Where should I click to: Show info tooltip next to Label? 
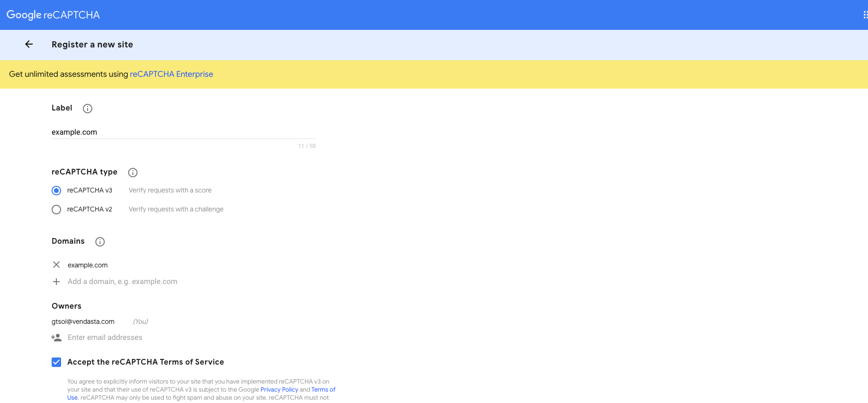pos(88,109)
